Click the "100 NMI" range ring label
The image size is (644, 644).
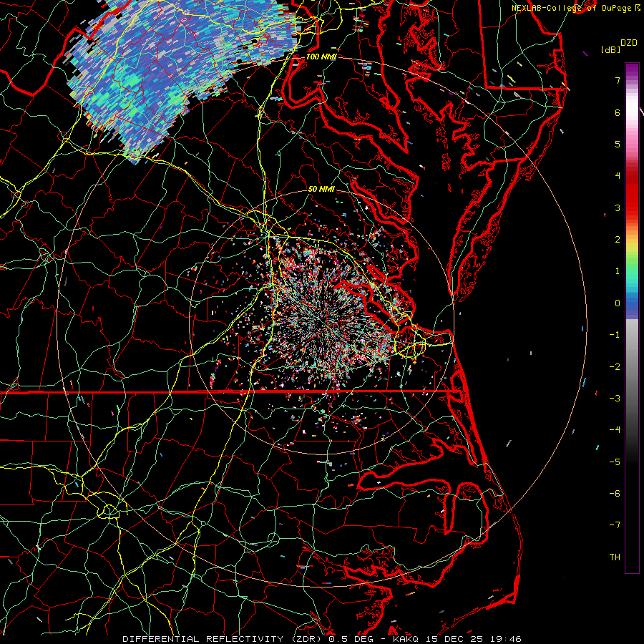[x=321, y=57]
